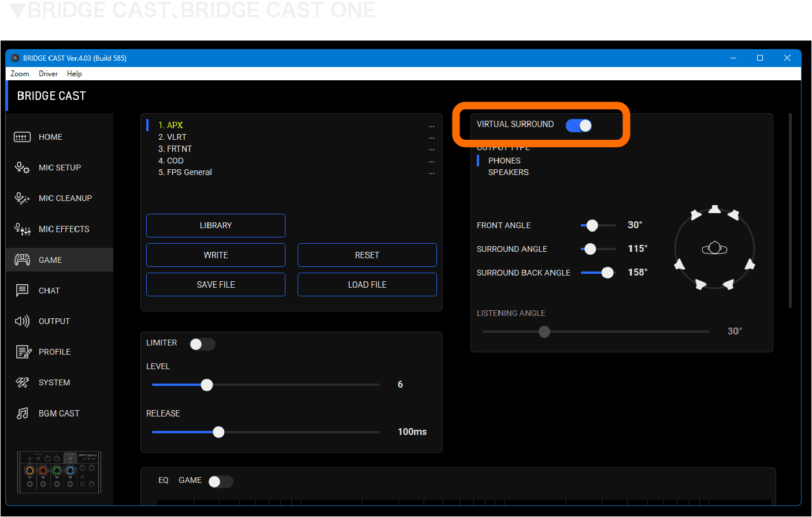Click the BGM CAST music note icon
The width and height of the screenshot is (812, 517).
click(x=22, y=414)
